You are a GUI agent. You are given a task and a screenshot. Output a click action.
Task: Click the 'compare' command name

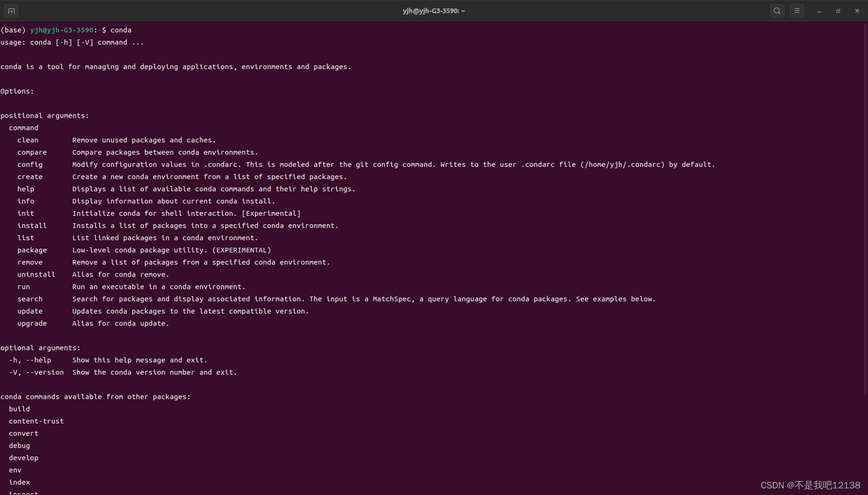point(32,152)
